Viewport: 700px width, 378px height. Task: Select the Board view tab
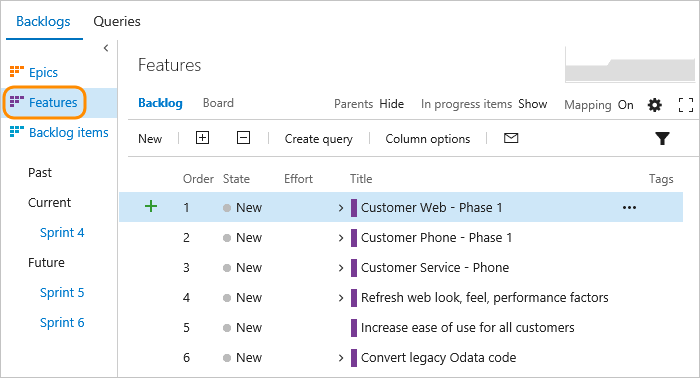[x=218, y=103]
